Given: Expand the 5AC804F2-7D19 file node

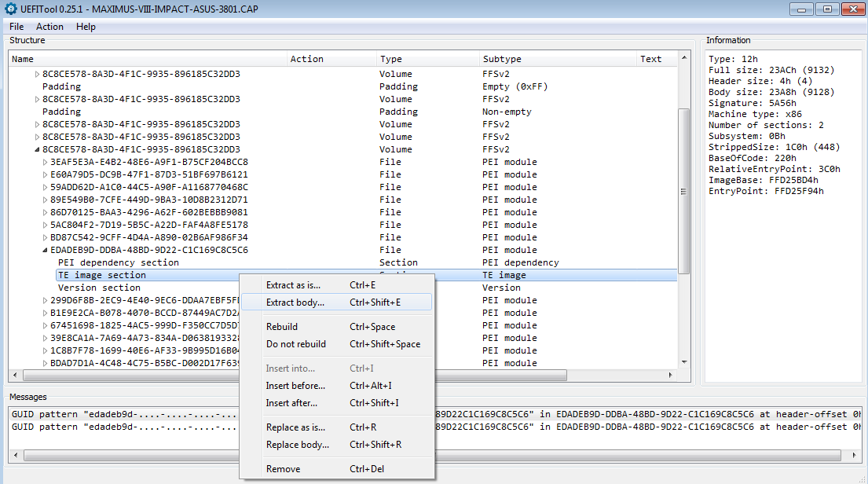Looking at the screenshot, I should 45,225.
